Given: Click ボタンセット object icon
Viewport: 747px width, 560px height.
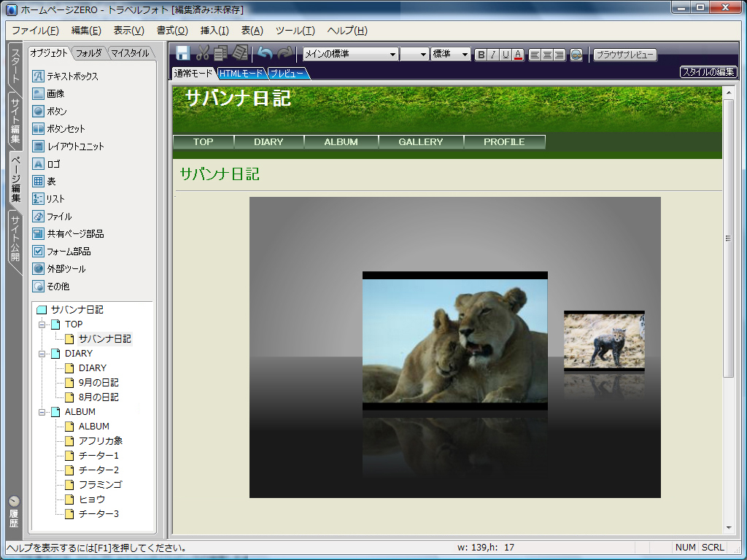Looking at the screenshot, I should point(38,128).
